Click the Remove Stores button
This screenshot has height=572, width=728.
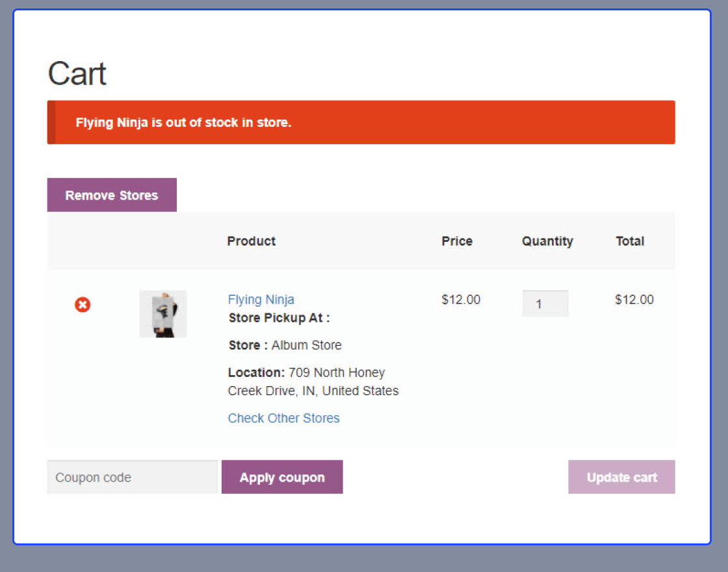(111, 194)
